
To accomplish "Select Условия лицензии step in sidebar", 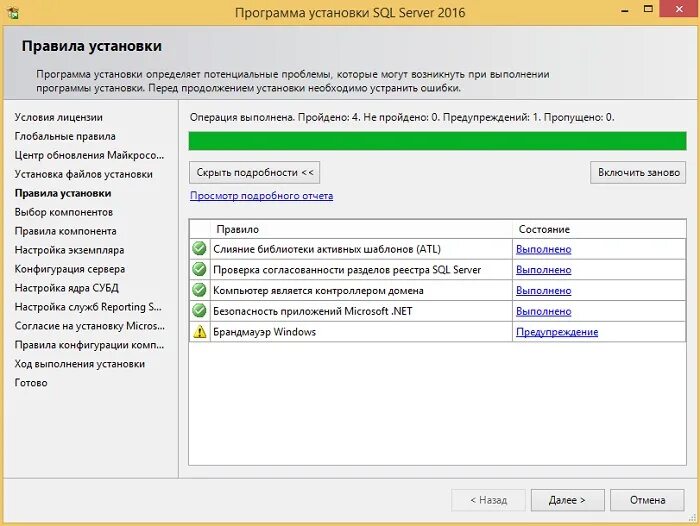I will [58, 117].
